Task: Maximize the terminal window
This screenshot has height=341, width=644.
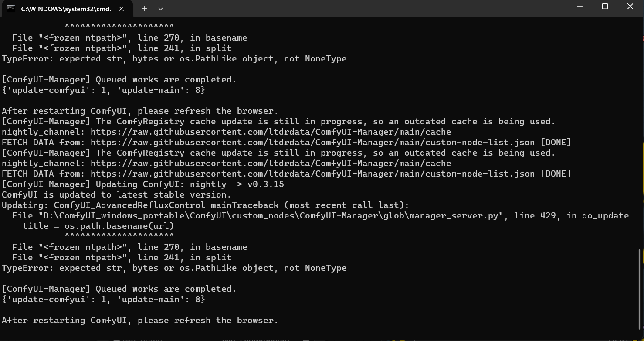Action: (605, 7)
